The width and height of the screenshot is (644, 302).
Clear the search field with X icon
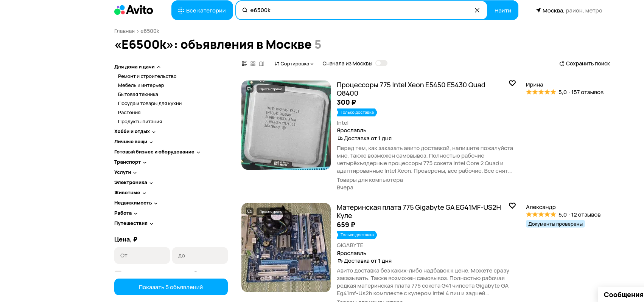(x=477, y=10)
